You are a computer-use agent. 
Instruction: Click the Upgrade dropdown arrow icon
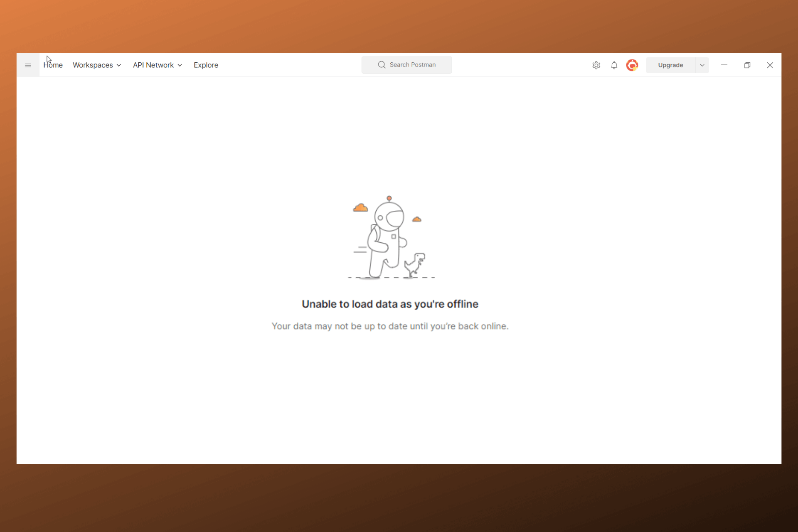[701, 65]
